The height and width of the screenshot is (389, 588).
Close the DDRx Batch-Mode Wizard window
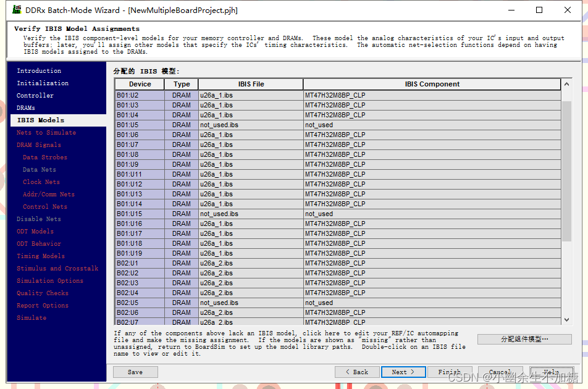click(x=568, y=10)
